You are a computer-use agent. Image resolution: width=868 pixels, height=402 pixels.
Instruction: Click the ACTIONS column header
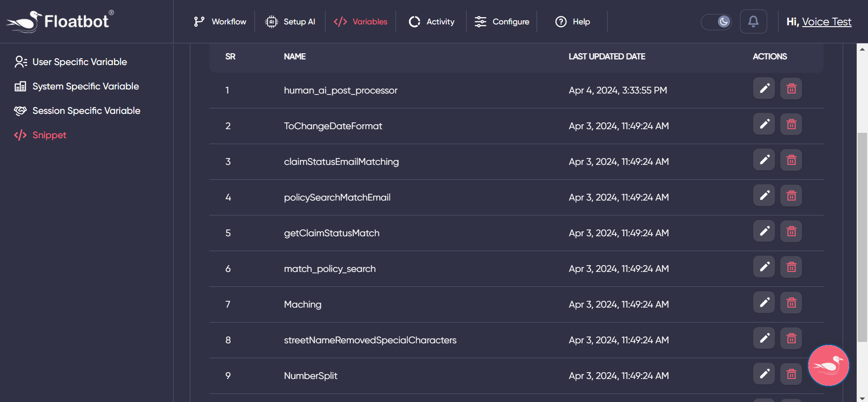click(x=769, y=56)
